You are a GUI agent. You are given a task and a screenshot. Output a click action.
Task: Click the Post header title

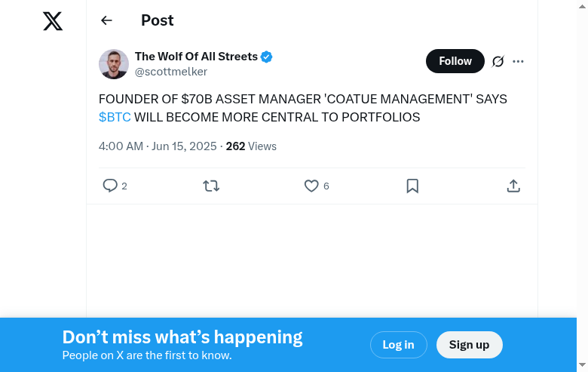[x=158, y=20]
